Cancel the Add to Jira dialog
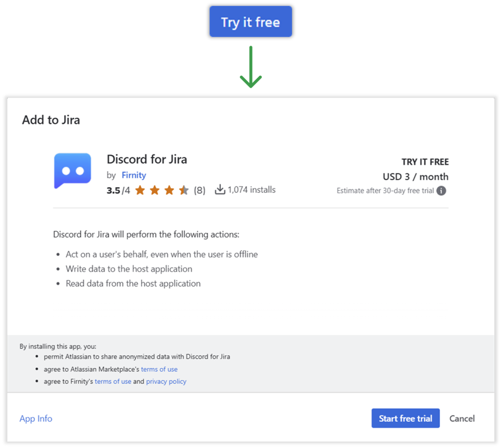The image size is (502, 448). (x=462, y=418)
